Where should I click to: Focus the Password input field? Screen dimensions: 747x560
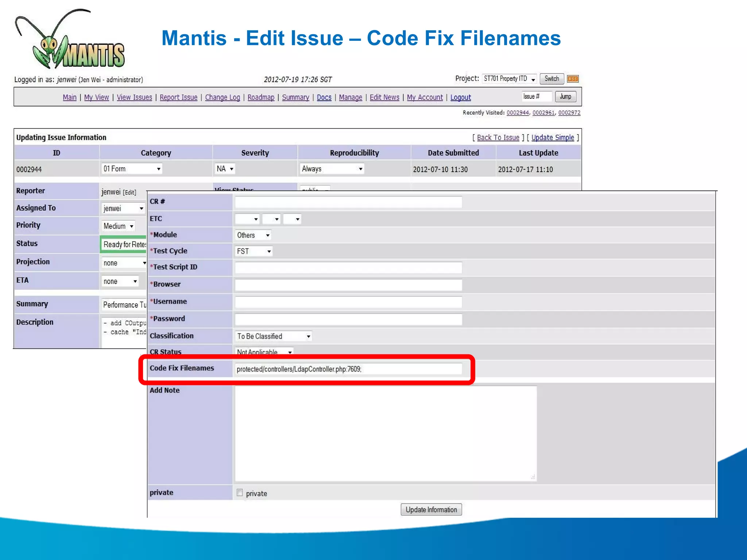click(348, 319)
